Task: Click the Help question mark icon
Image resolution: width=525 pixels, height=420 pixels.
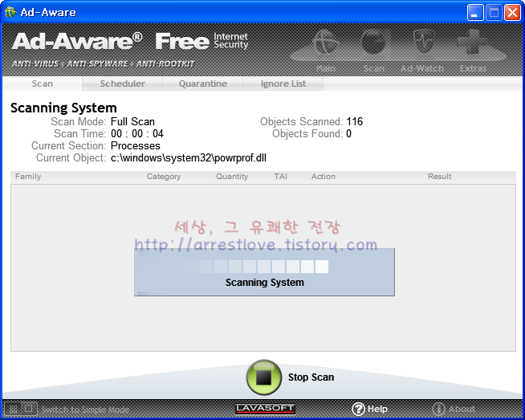Action: [x=358, y=409]
